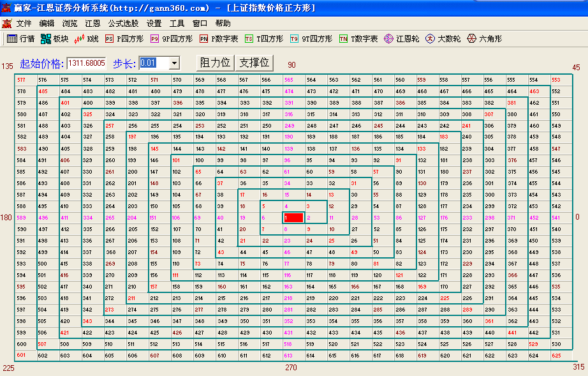Click the 起始价格 input field

tap(85, 63)
